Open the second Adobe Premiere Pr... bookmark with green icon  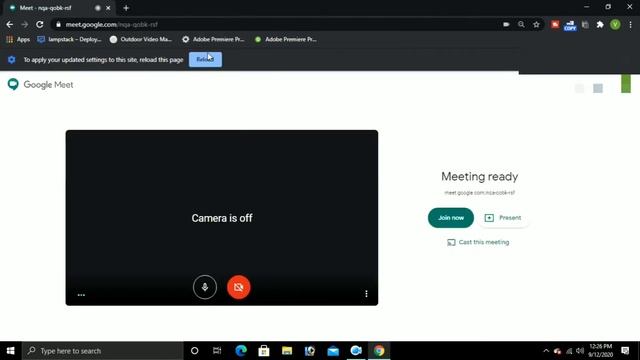point(286,39)
